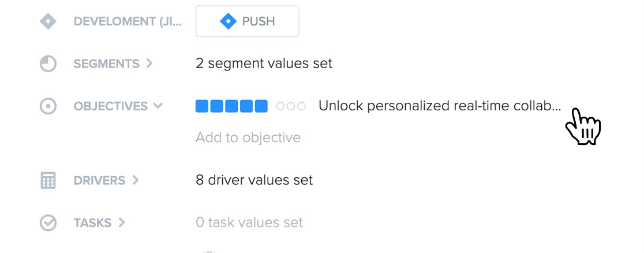Expand the Segments section chevron
The image size is (644, 253).
click(149, 64)
